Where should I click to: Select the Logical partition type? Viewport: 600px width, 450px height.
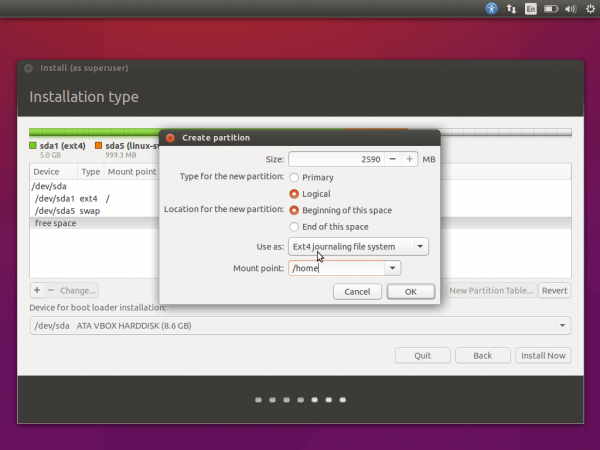pos(294,194)
